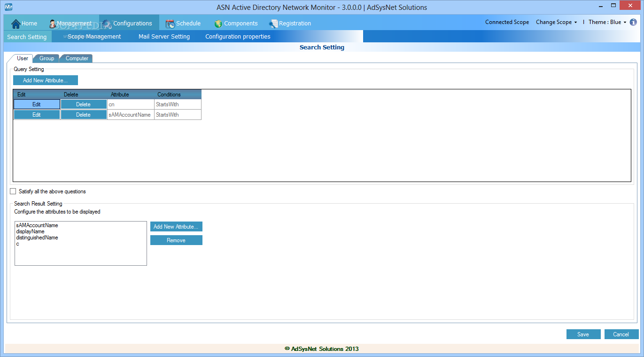
Task: Toggle Satisfy all the above questions checkbox
Action: (13, 191)
